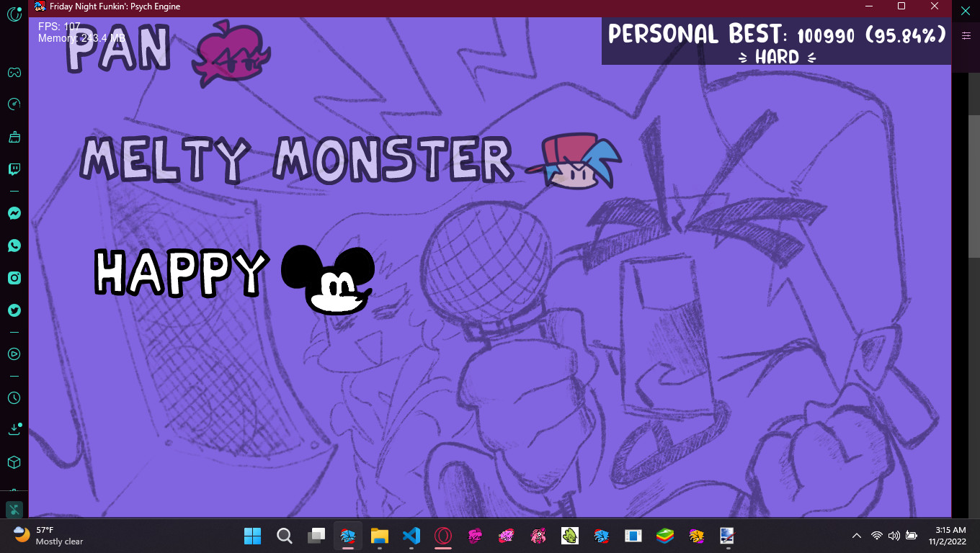Open Instagram from the sidebar

coord(14,278)
